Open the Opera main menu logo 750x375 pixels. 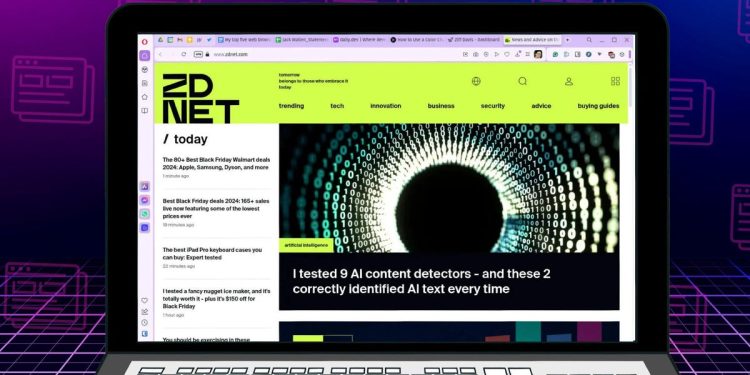(x=144, y=42)
